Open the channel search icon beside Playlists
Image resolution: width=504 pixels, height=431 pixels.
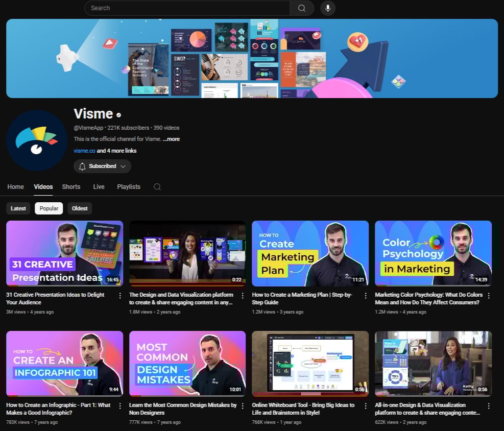tap(157, 187)
